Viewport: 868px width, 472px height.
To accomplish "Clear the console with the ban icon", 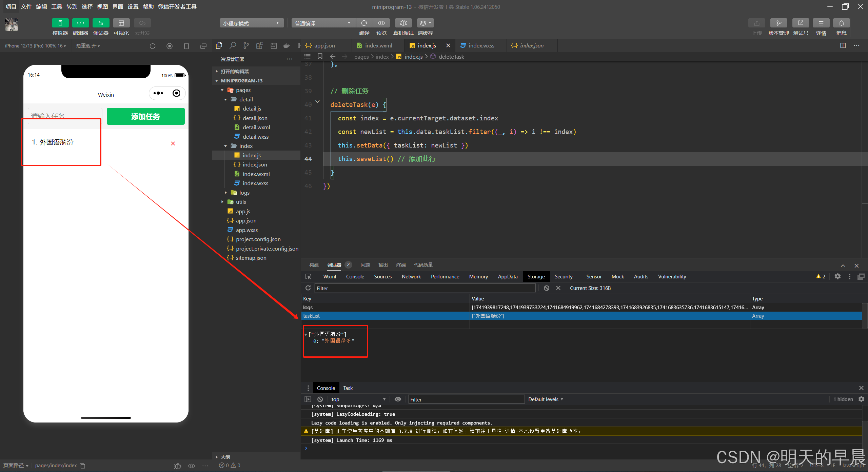I will (320, 399).
